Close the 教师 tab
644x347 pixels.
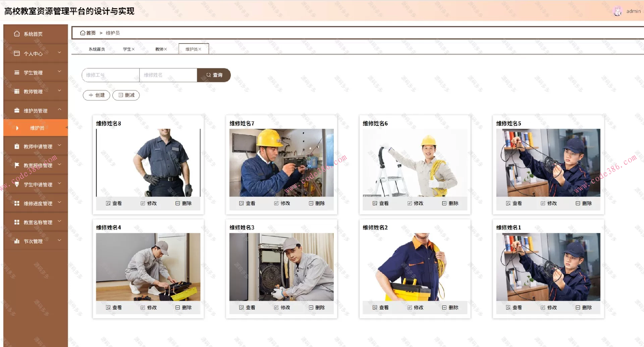coord(165,49)
